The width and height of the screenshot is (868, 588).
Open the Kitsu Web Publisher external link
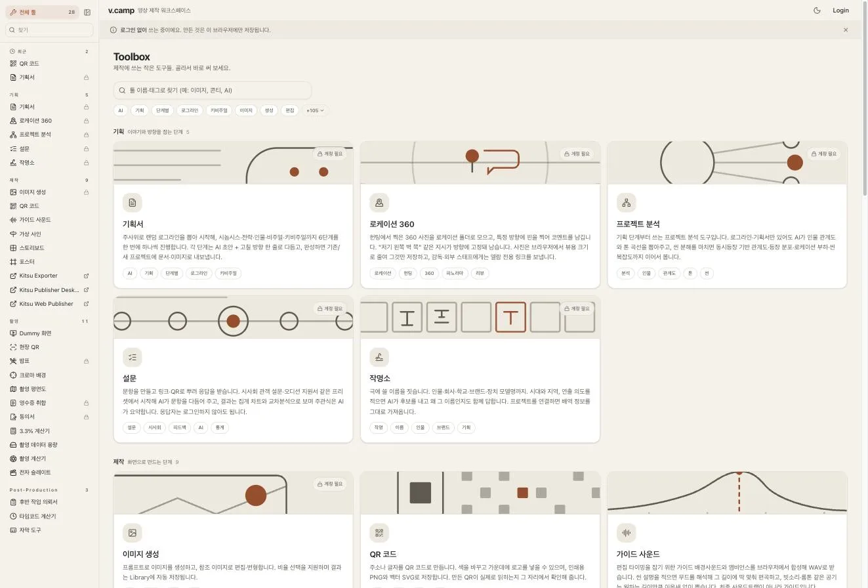tap(49, 304)
